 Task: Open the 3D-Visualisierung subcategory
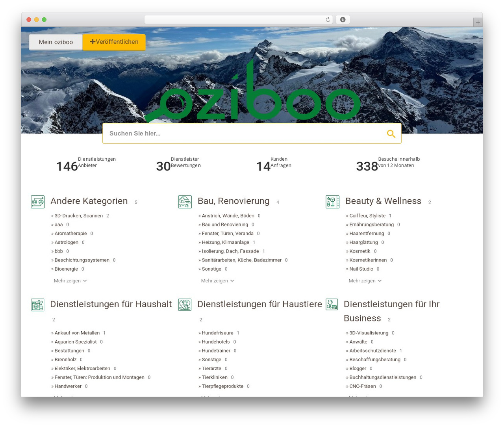[369, 333]
